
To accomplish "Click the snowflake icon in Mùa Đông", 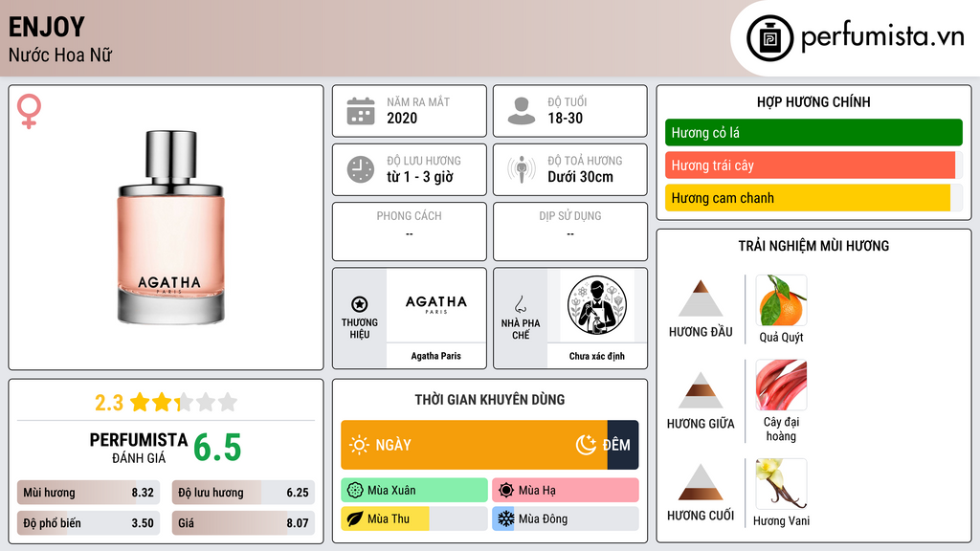I will point(506,518).
